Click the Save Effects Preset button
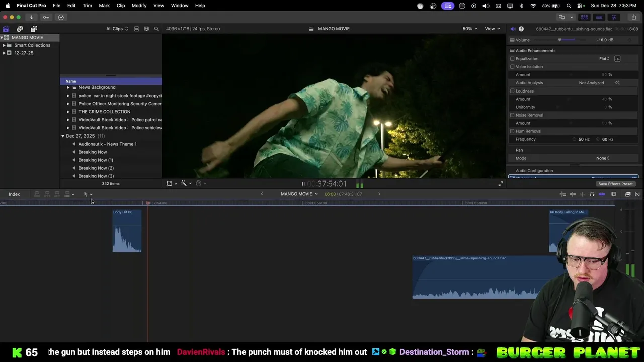This screenshot has height=362, width=644. 615,184
